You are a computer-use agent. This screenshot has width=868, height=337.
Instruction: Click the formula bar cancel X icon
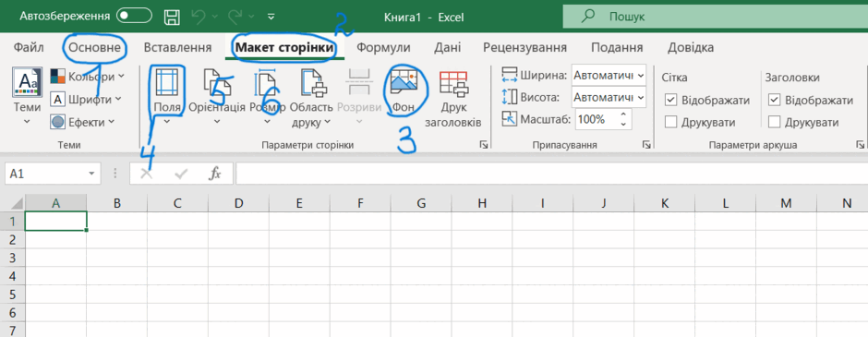[147, 174]
